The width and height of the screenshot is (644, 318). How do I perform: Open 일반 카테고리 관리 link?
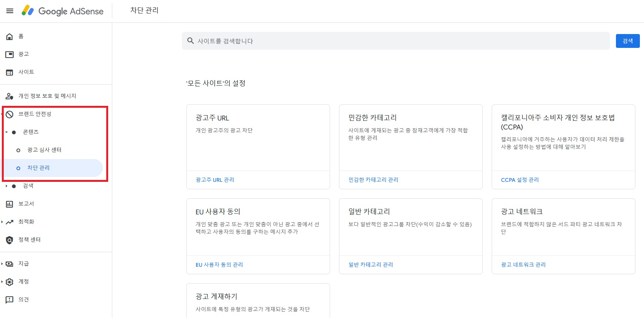[x=370, y=265]
